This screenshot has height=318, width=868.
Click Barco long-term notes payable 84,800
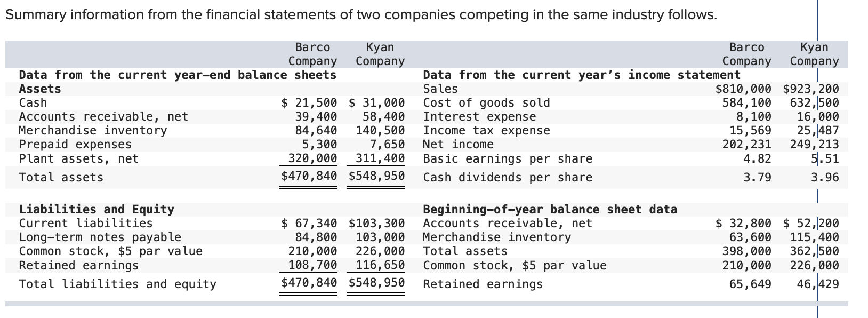pyautogui.click(x=316, y=237)
